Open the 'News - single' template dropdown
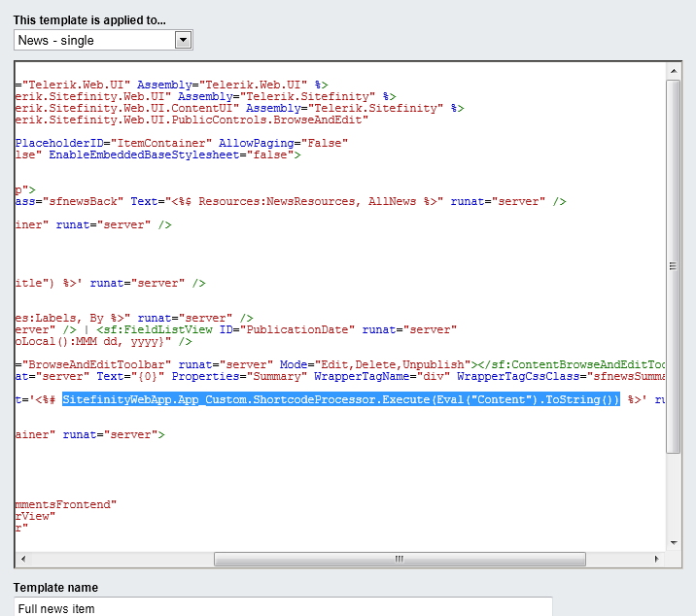696x616 pixels. (95, 40)
